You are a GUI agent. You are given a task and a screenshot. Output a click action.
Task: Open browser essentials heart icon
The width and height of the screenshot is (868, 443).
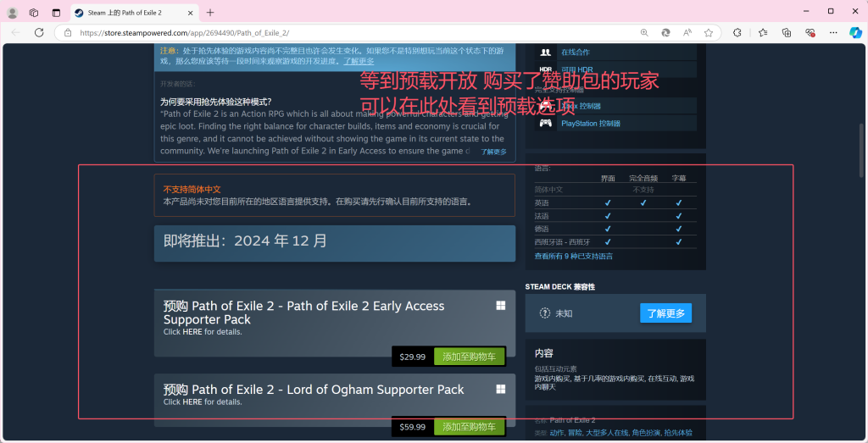[810, 33]
